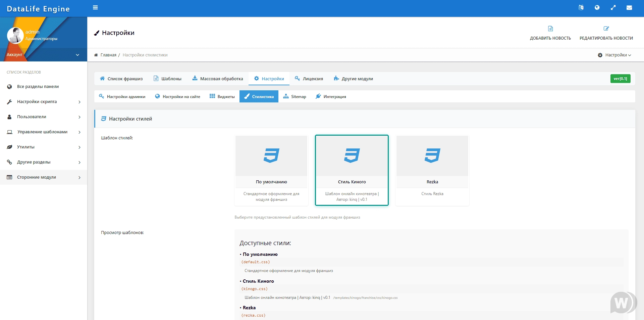
Task: Toggle fullscreen using the expand arrows icon
Action: point(613,7)
